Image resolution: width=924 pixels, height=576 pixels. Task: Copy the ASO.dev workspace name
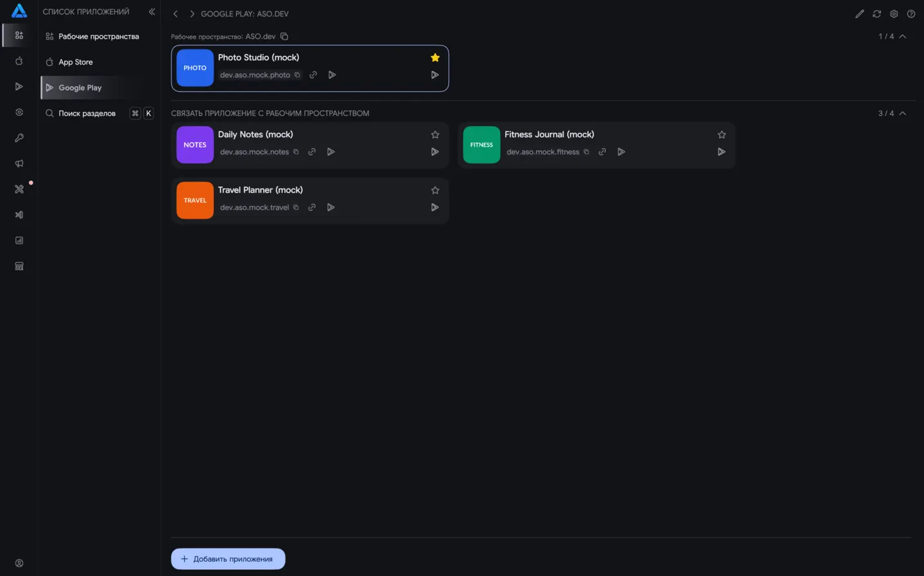point(284,37)
